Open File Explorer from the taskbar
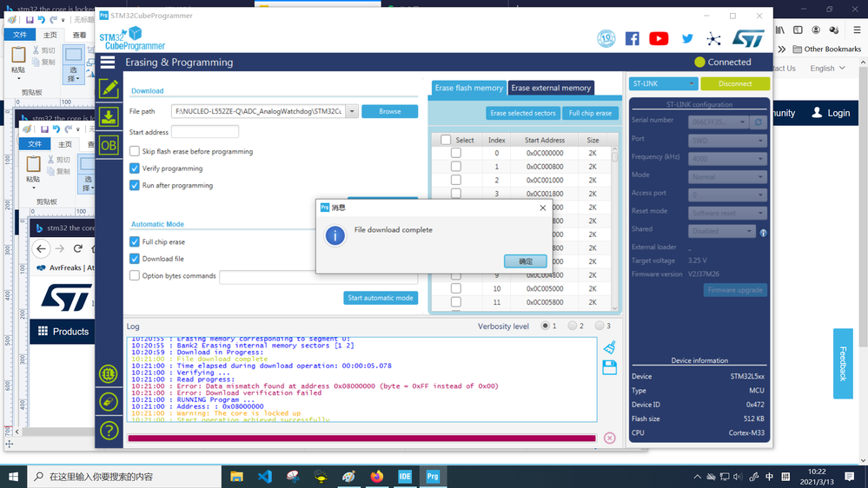This screenshot has width=868, height=488. point(237,477)
